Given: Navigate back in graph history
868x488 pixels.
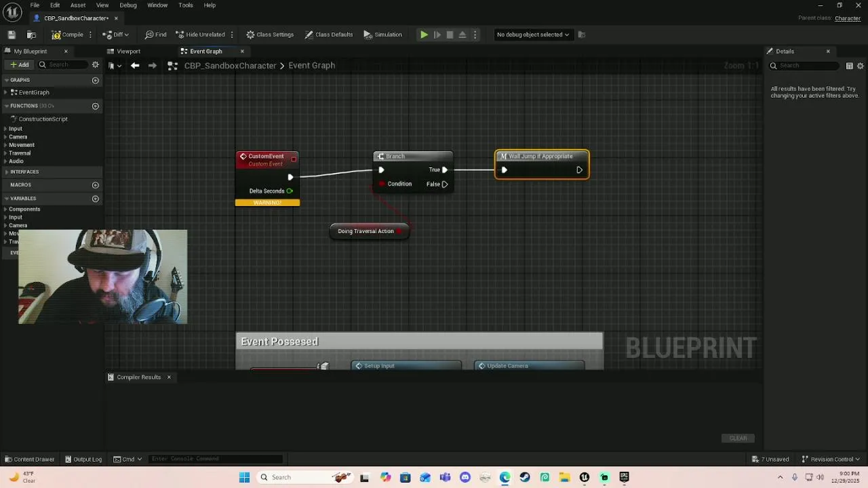Looking at the screenshot, I should coord(135,66).
